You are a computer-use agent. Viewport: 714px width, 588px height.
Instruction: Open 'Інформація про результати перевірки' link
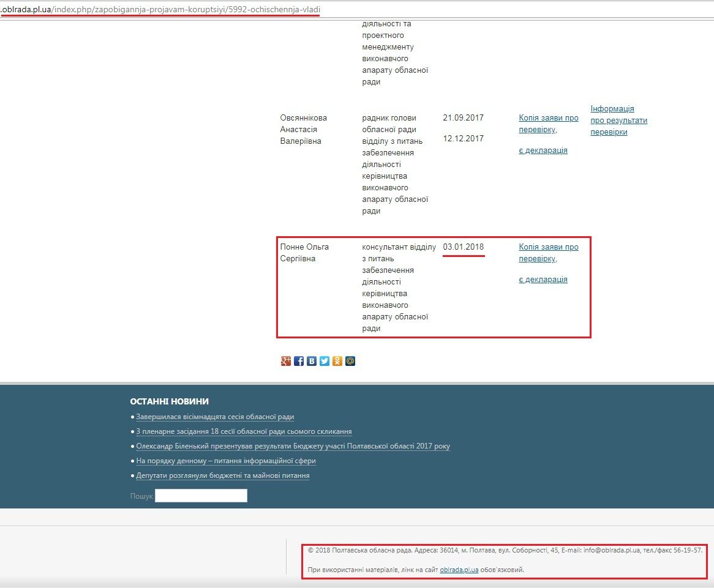click(x=618, y=120)
